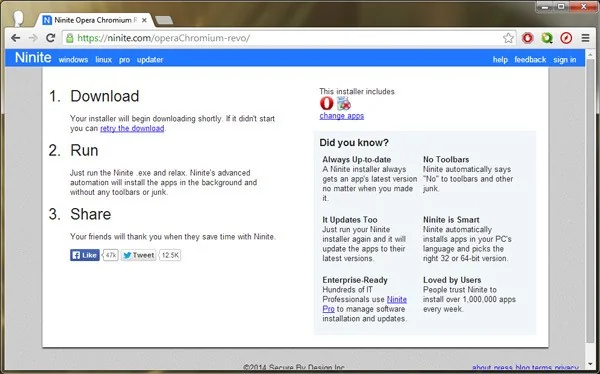Click retry the download link

pyautogui.click(x=132, y=128)
